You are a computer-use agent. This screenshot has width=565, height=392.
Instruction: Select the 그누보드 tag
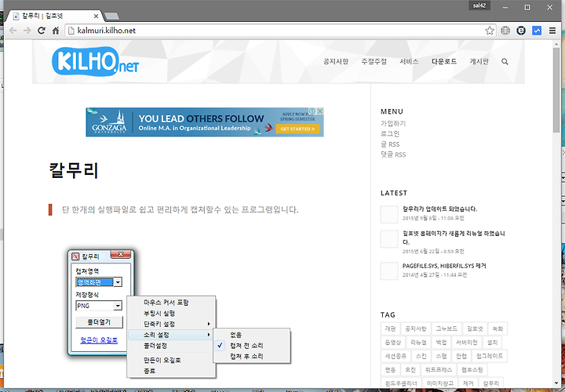(446, 328)
